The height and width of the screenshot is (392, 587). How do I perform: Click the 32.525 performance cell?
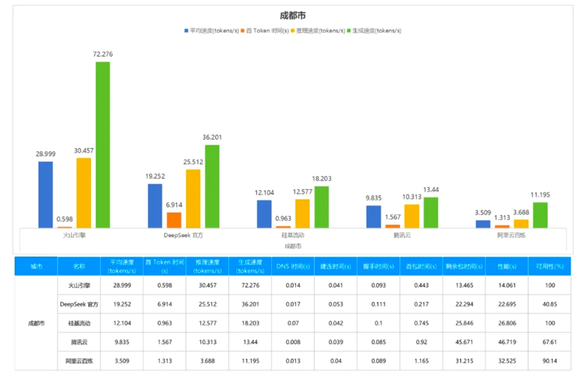(507, 361)
